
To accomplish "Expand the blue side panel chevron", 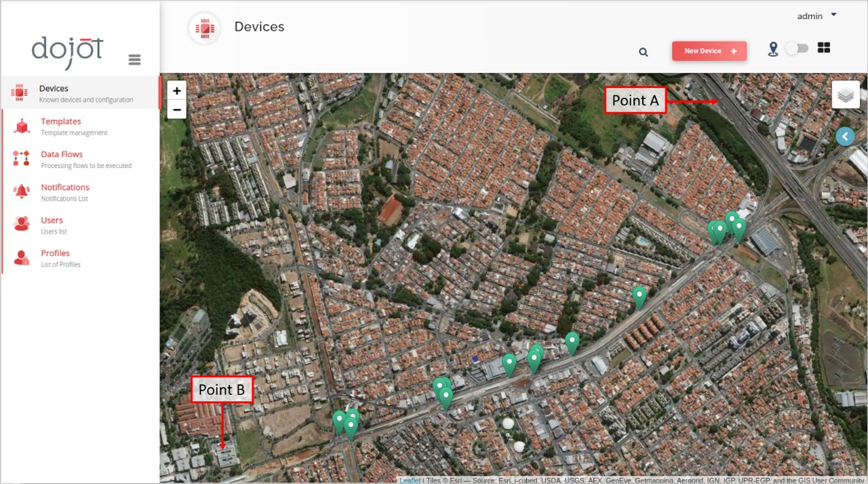I will tap(845, 136).
